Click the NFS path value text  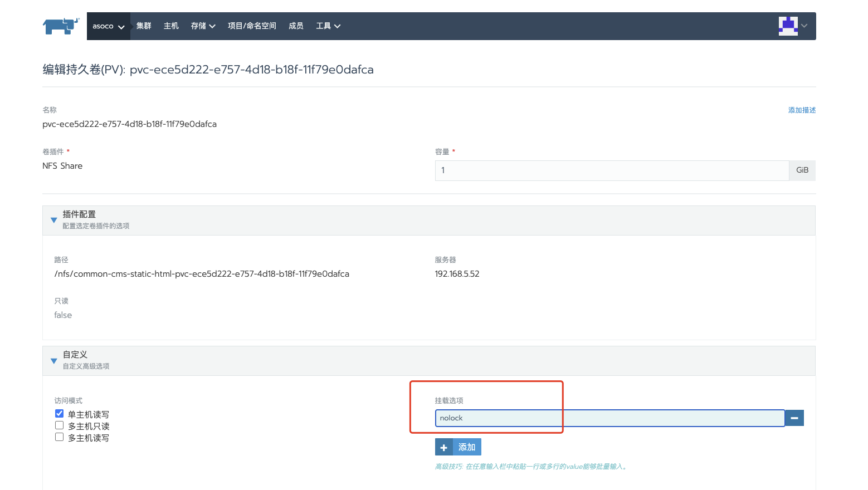202,274
